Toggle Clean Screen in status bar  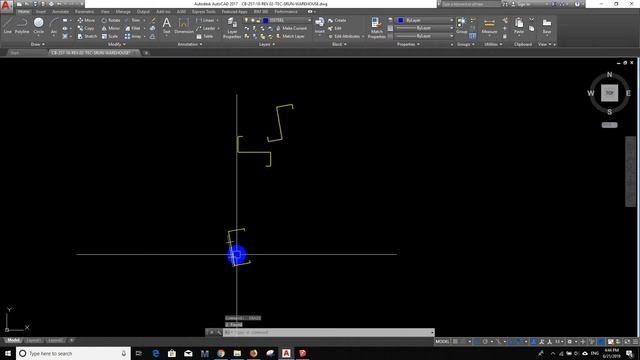(x=627, y=342)
